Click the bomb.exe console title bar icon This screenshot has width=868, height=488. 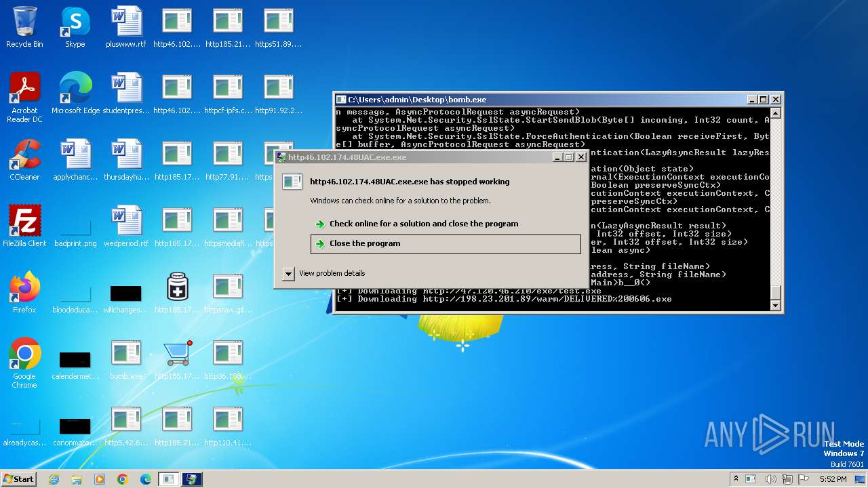341,100
